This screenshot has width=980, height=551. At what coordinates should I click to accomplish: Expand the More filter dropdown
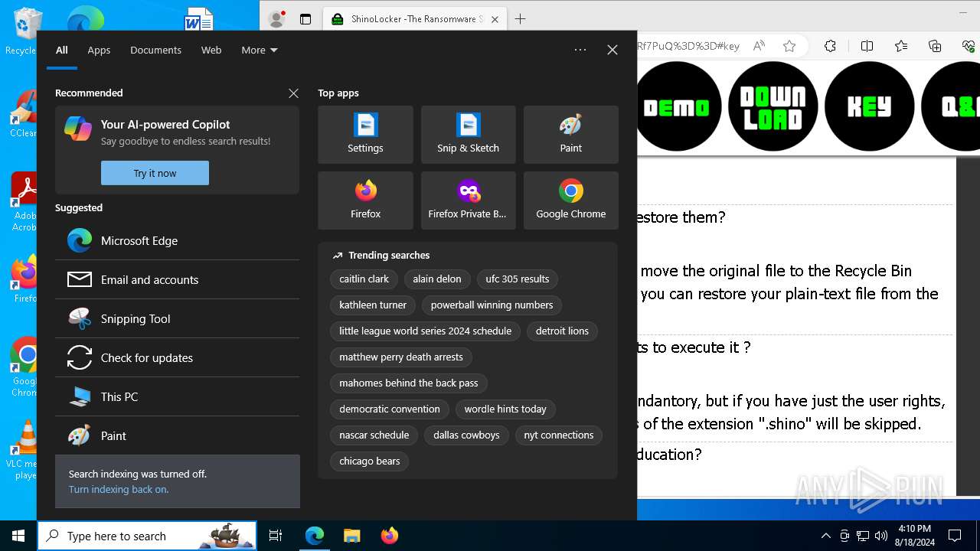260,50
